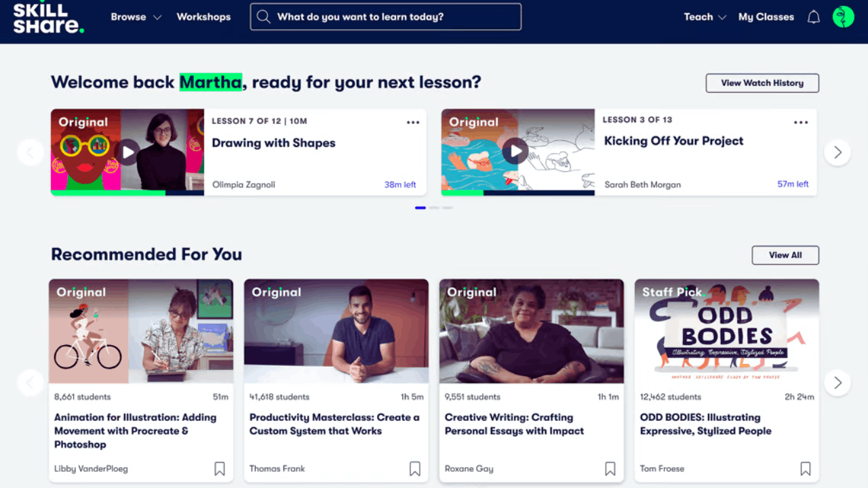Viewport: 868px width, 488px height.
Task: Bookmark the Productivity Masterclass
Action: 415,468
